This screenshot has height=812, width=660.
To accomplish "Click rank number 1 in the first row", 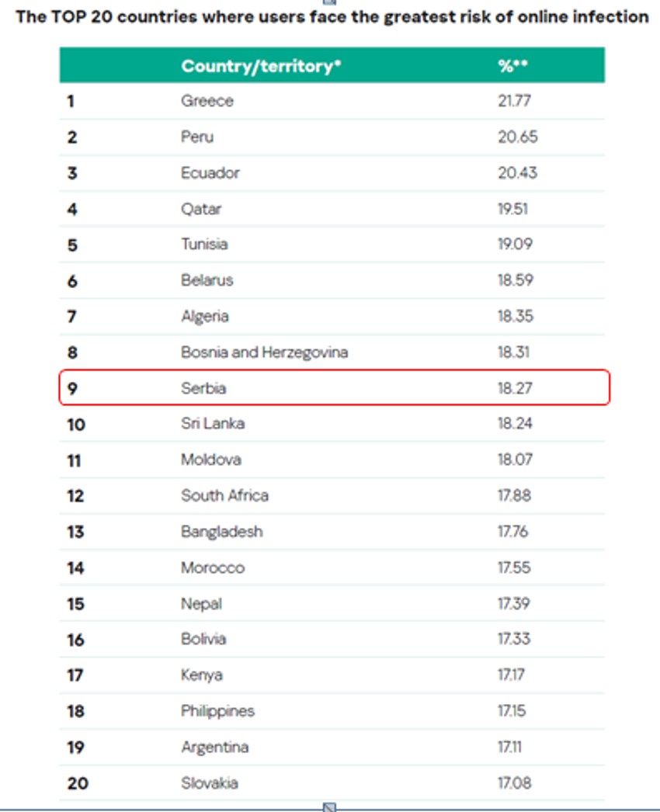I will [x=71, y=101].
